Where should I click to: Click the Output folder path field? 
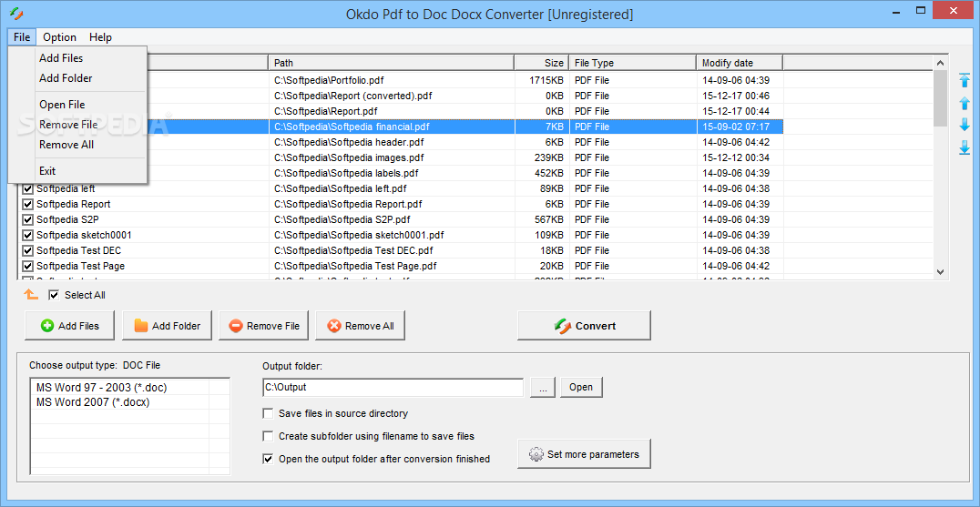(393, 387)
